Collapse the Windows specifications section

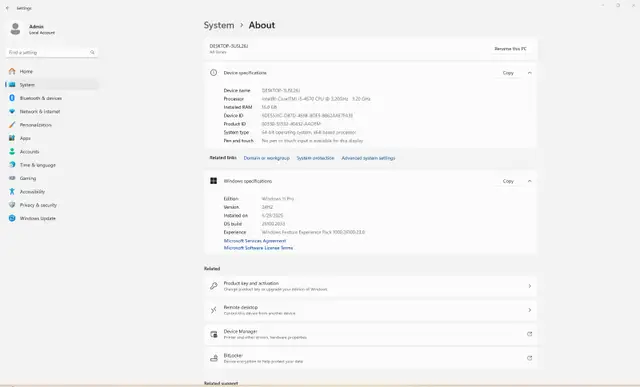tap(529, 181)
